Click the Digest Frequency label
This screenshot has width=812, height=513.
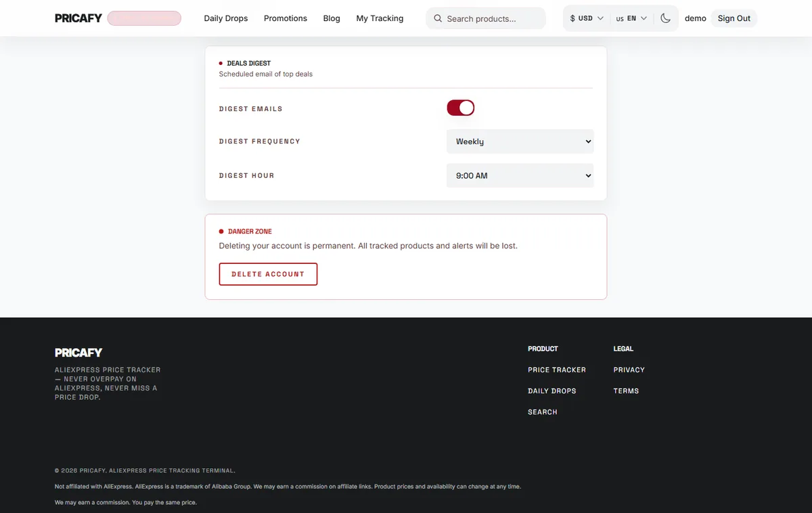[x=260, y=141]
